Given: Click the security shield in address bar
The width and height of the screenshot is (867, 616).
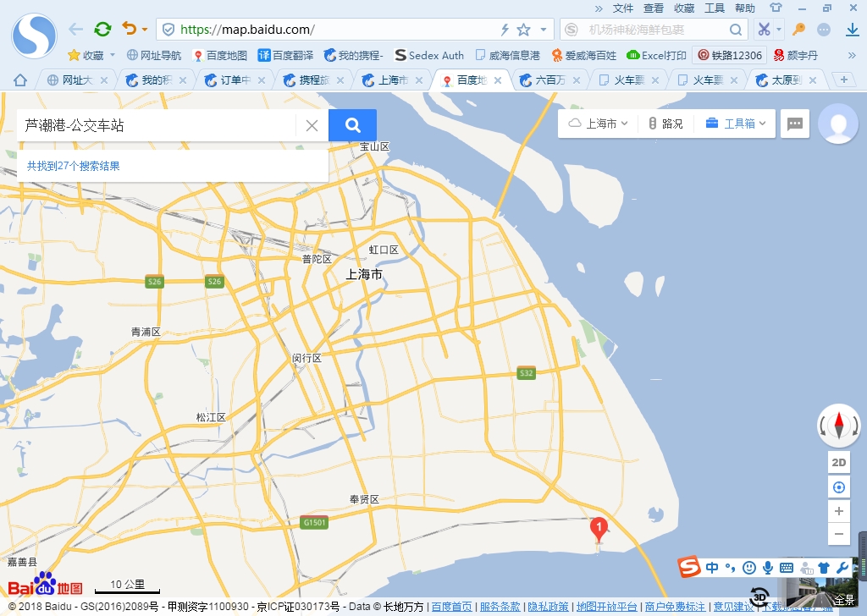Looking at the screenshot, I should pos(168,30).
